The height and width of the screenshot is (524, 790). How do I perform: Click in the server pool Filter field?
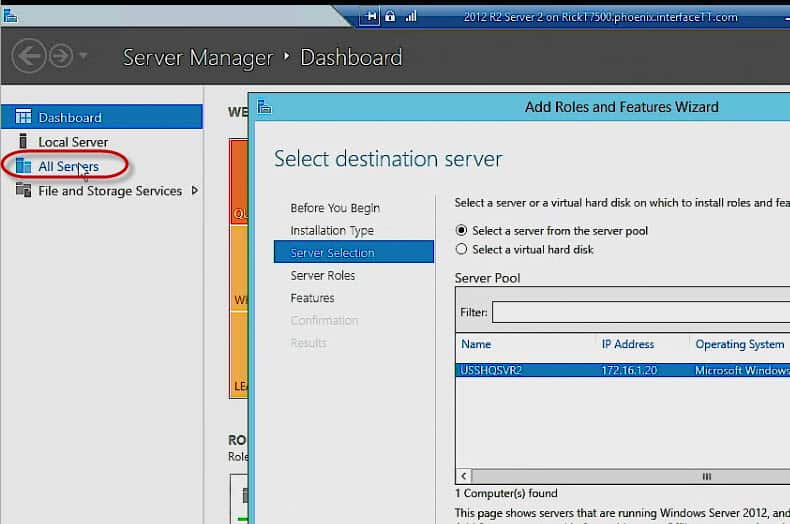pos(641,312)
